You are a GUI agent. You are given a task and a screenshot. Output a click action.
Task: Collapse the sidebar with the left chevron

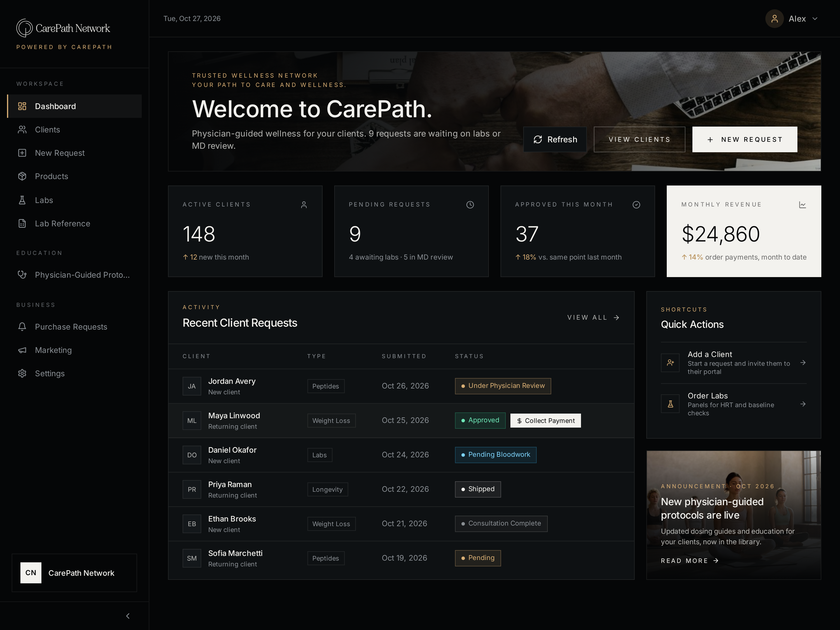pos(127,616)
